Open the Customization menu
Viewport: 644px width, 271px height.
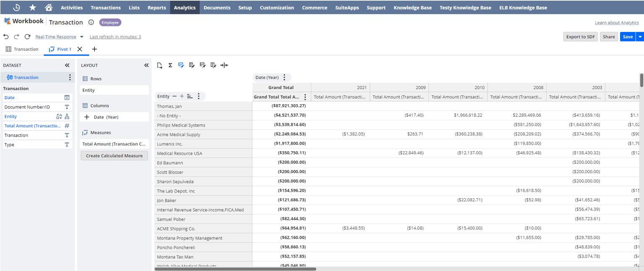click(277, 8)
